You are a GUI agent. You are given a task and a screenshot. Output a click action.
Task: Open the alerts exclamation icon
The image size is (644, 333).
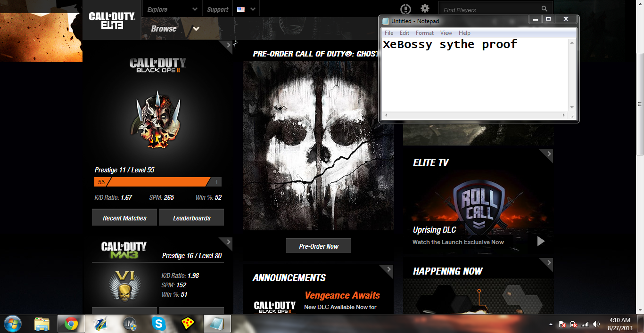tap(405, 9)
